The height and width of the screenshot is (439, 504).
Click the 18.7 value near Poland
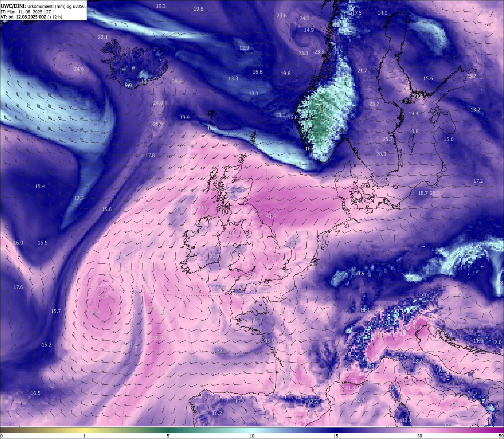point(423,193)
